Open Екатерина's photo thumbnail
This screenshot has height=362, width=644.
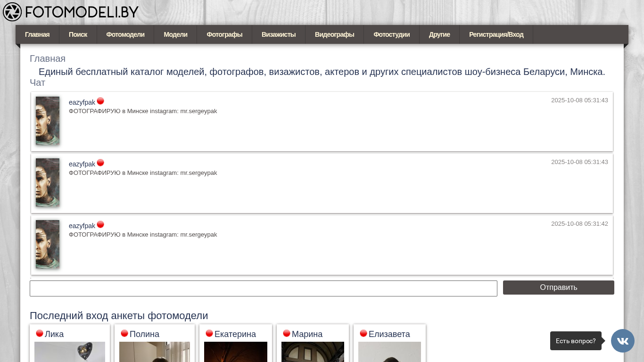[x=236, y=352]
